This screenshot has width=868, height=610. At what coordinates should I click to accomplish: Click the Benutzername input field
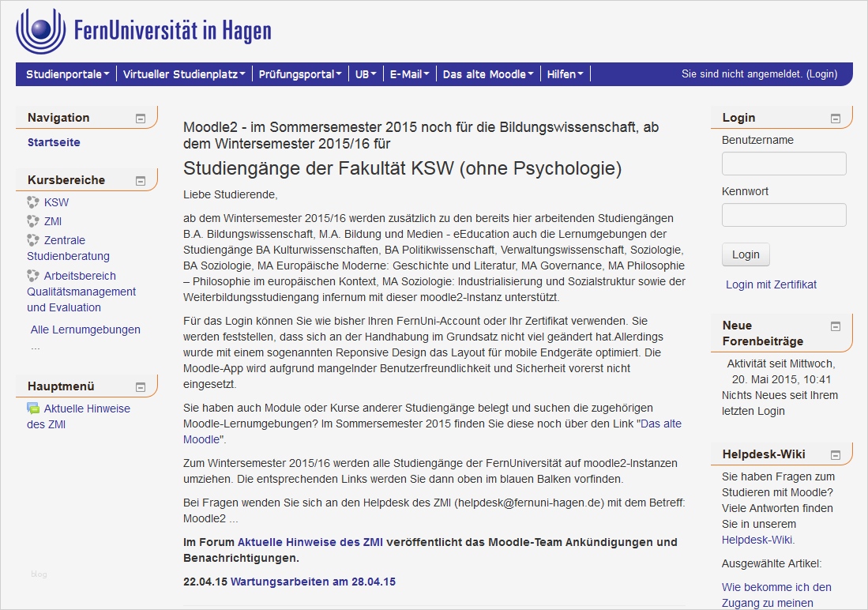(783, 164)
